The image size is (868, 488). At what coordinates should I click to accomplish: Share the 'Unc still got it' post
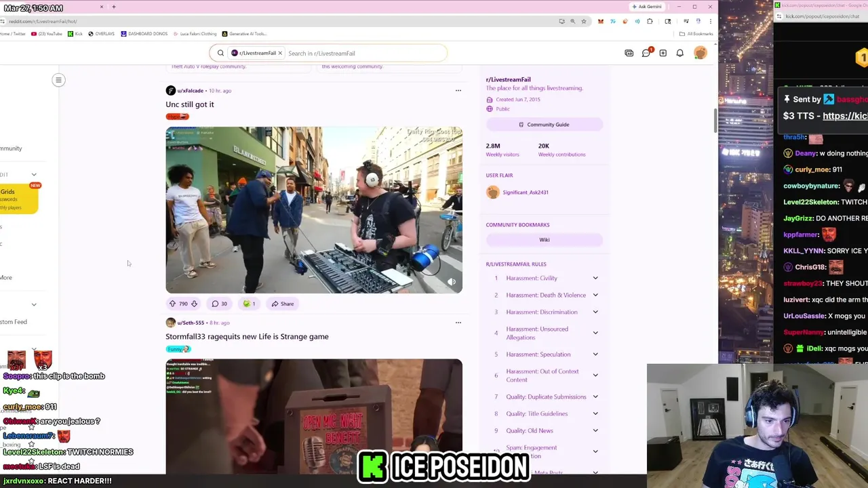click(x=283, y=304)
